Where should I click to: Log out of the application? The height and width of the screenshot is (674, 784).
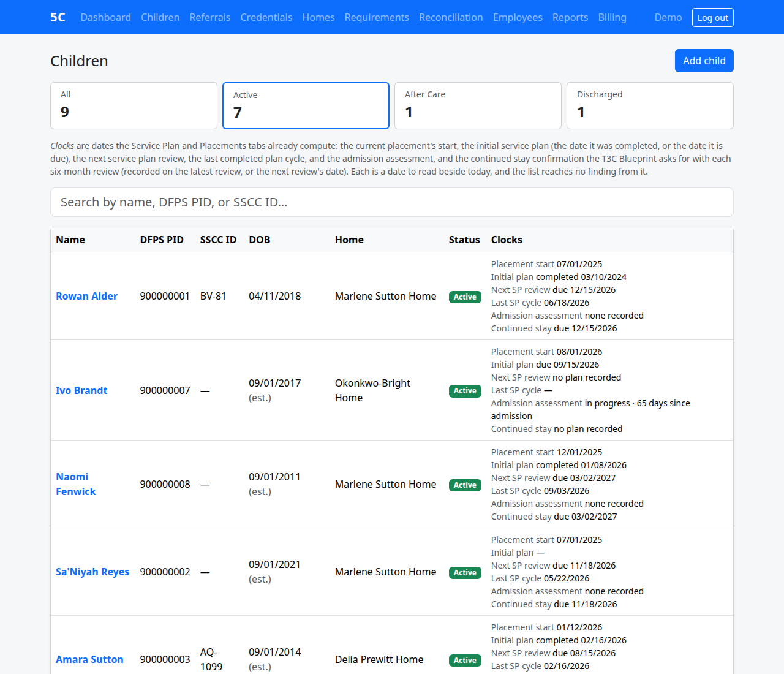[713, 17]
